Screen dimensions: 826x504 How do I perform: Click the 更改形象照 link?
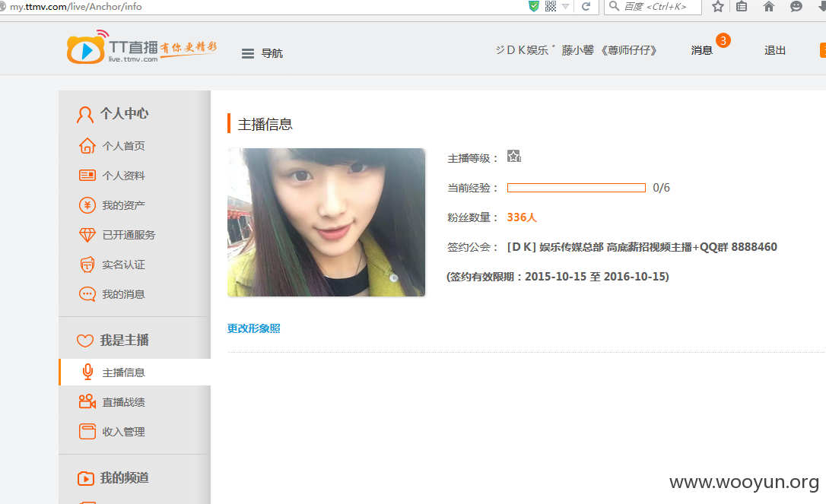click(x=254, y=328)
